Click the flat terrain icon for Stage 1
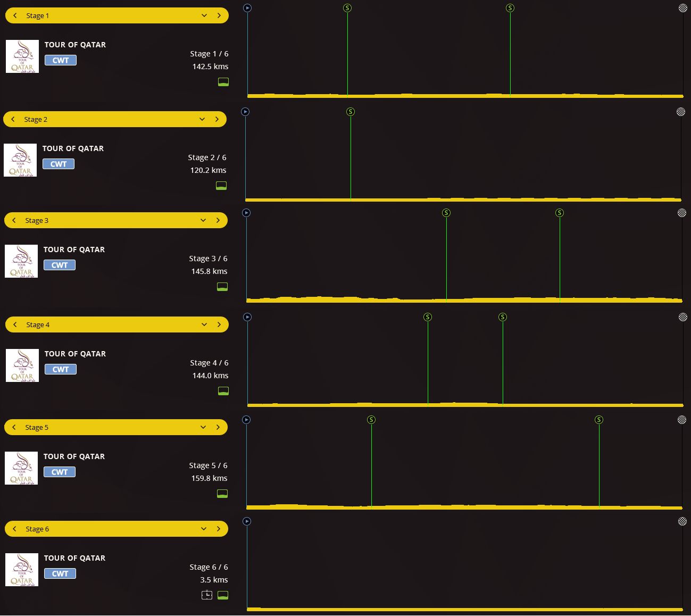Viewport: 691px width, 616px height. tap(223, 82)
